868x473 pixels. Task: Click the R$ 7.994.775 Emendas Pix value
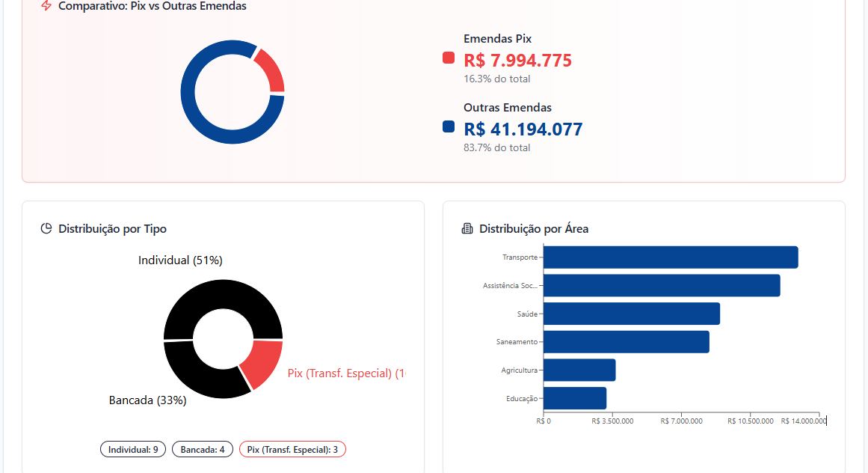pos(517,61)
